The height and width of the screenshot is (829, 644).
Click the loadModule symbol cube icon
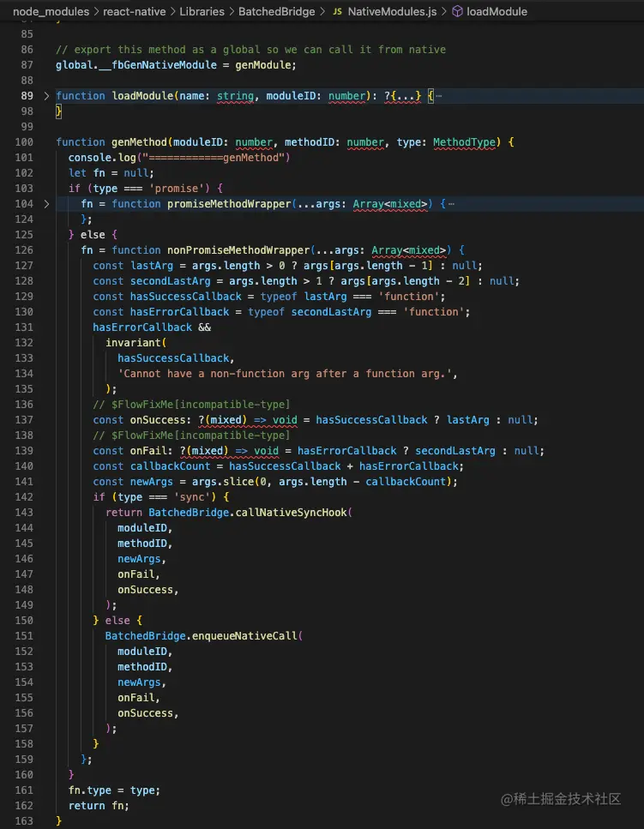pos(457,11)
